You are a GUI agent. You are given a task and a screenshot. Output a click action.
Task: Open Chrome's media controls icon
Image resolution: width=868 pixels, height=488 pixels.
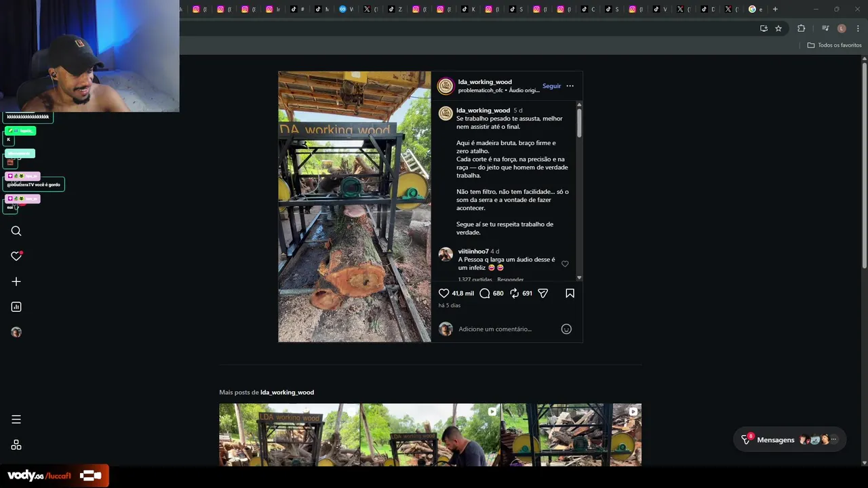pos(825,28)
